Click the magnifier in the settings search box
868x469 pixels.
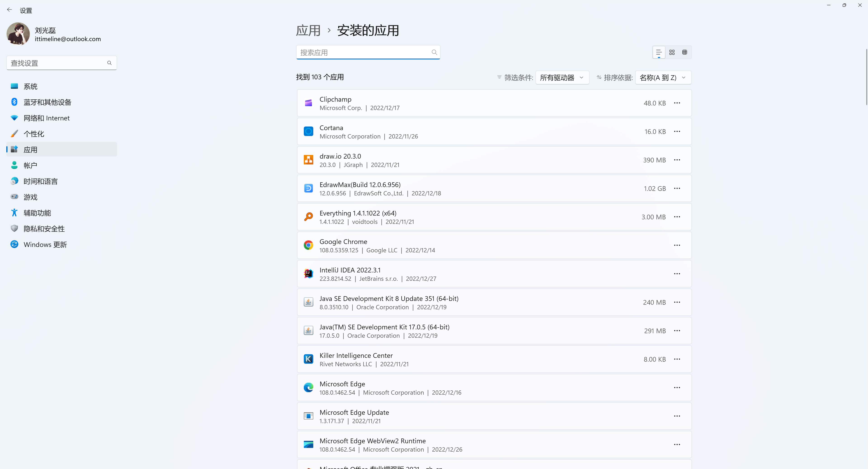[x=109, y=63]
